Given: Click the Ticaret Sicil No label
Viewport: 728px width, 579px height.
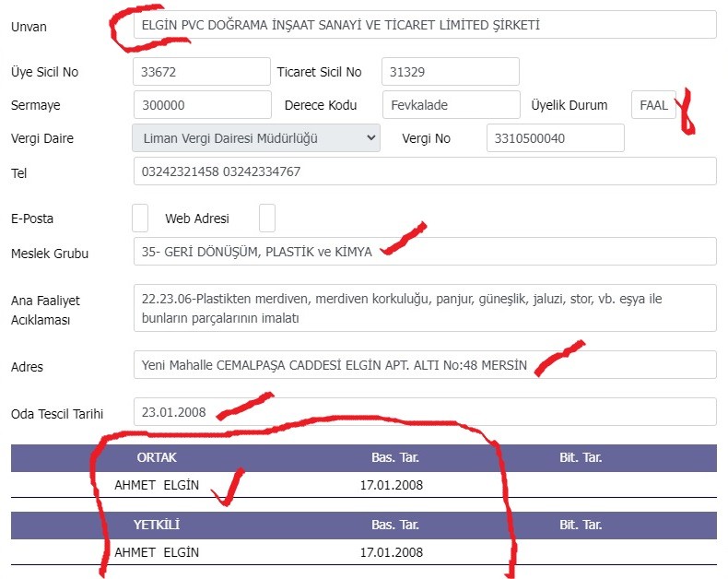Looking at the screenshot, I should 320,72.
